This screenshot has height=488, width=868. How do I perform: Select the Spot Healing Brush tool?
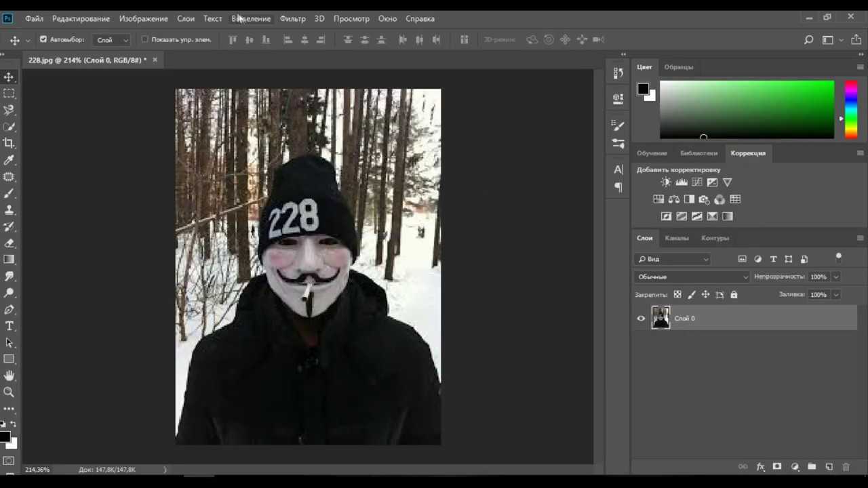click(x=9, y=176)
